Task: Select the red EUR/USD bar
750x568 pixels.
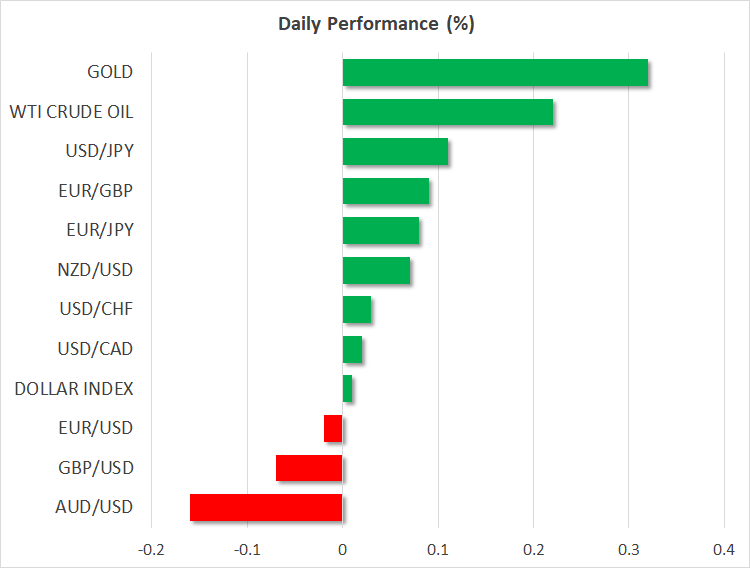Action: [x=333, y=428]
